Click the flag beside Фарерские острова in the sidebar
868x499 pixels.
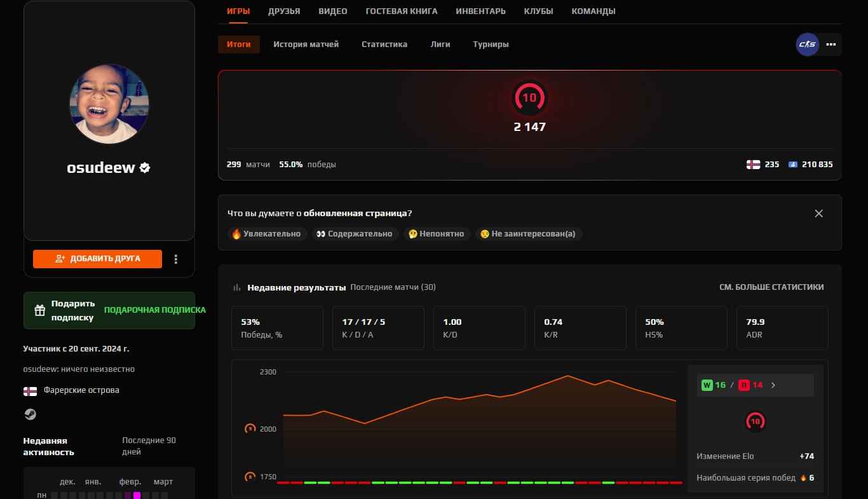(30, 390)
